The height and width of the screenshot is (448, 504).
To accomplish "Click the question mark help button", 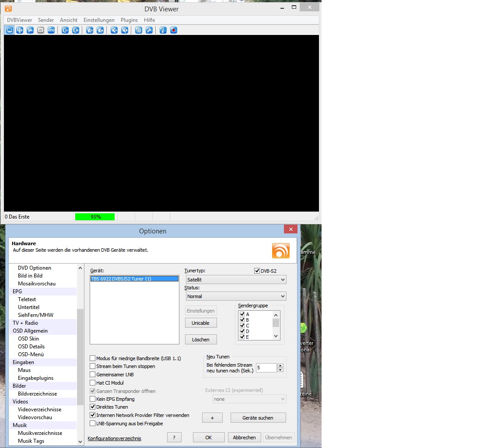I will pos(174,438).
